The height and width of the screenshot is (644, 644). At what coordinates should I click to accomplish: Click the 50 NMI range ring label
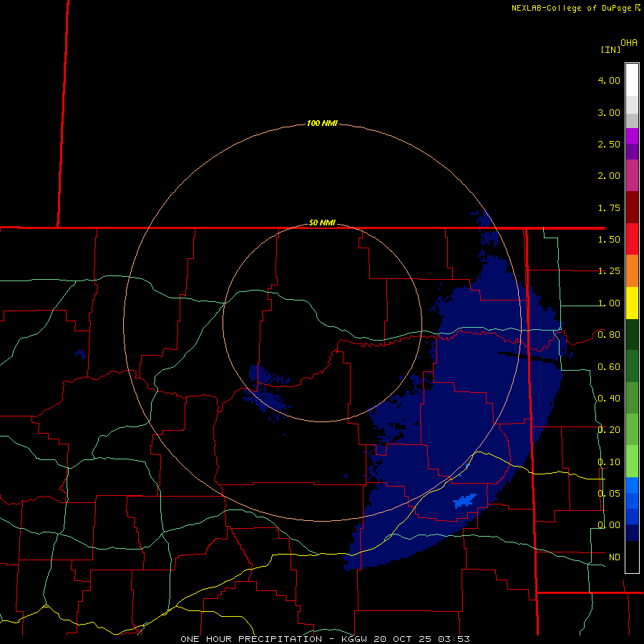[x=322, y=223]
